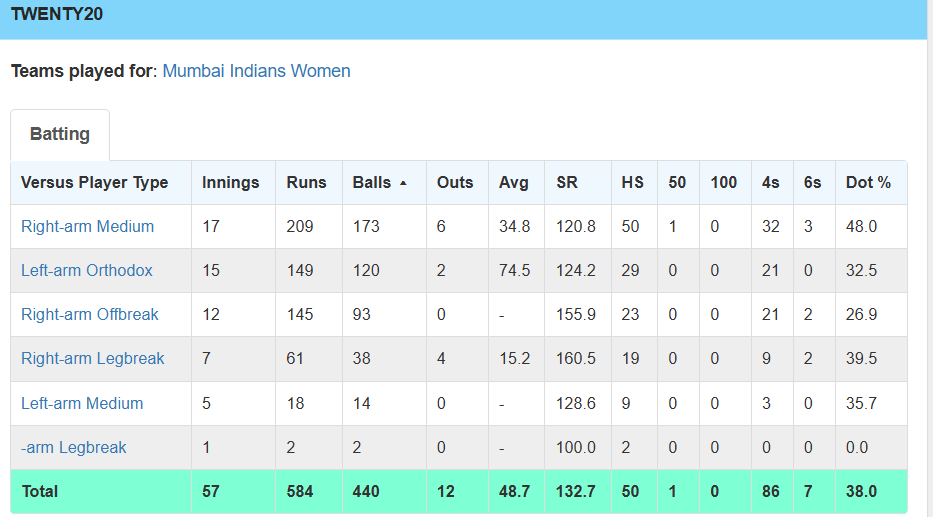The width and height of the screenshot is (933, 517).
Task: Sort table by 50 column header
Action: click(677, 183)
